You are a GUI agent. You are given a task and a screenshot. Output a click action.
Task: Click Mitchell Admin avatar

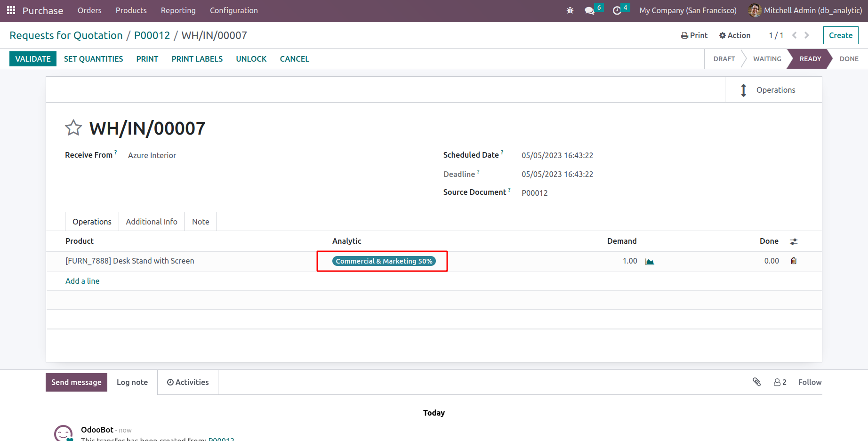pos(755,10)
